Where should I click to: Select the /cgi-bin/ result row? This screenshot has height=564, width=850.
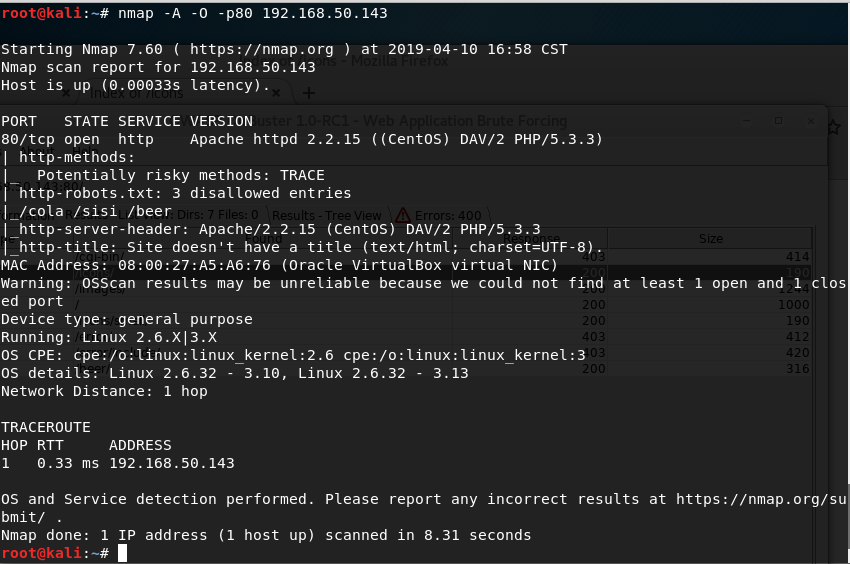(442, 257)
